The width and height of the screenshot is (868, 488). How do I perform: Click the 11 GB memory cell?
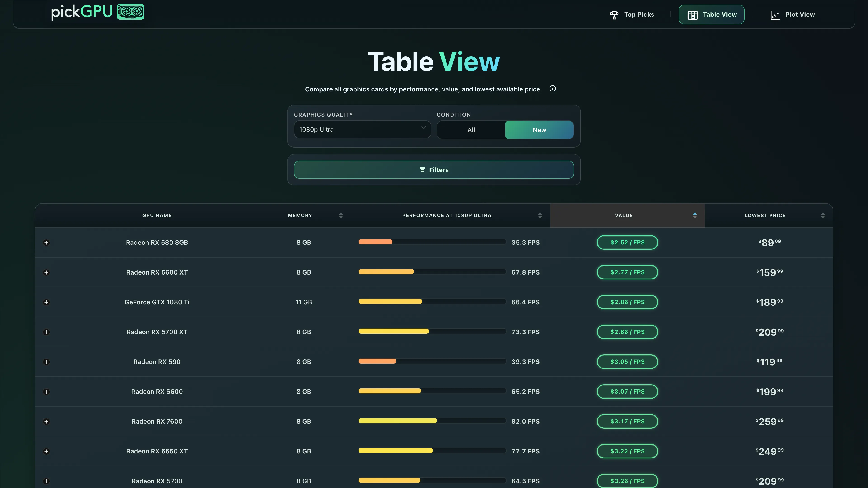click(304, 302)
